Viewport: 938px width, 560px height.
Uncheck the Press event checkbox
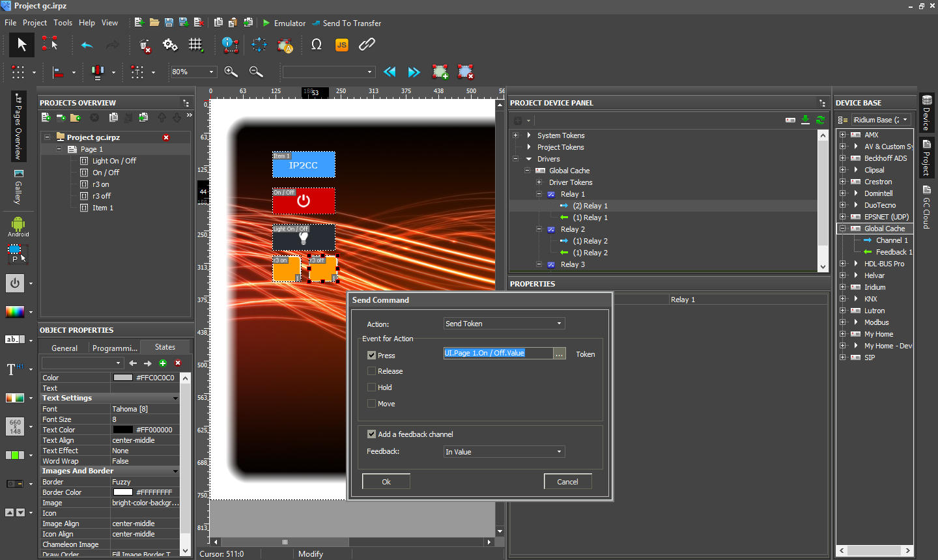(372, 356)
